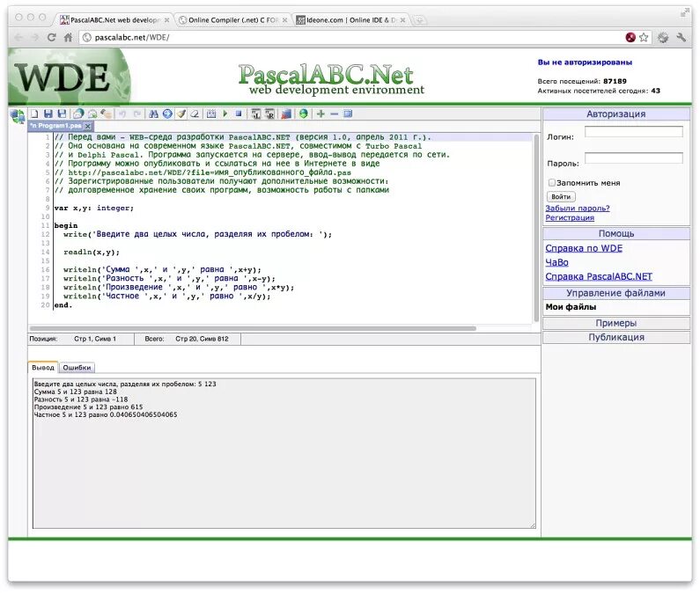Switch to Ideone.com browser tab
This screenshot has height=593, width=700.
(350, 20)
